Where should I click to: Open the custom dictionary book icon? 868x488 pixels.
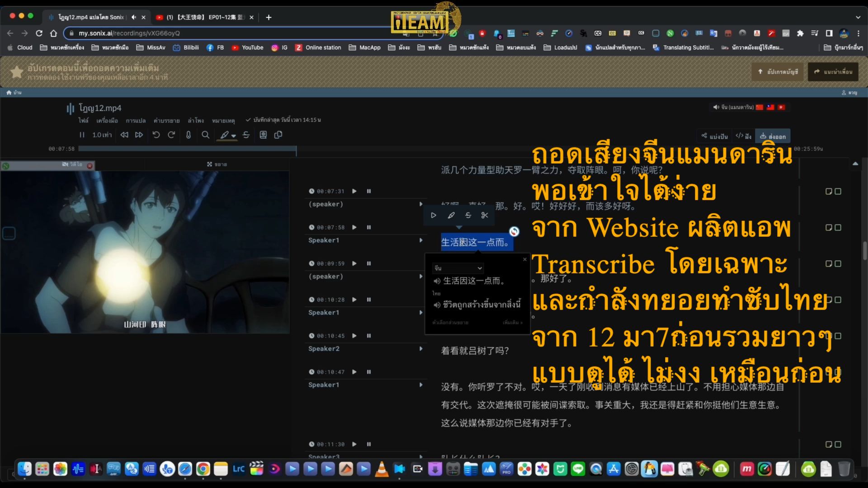[x=263, y=135]
